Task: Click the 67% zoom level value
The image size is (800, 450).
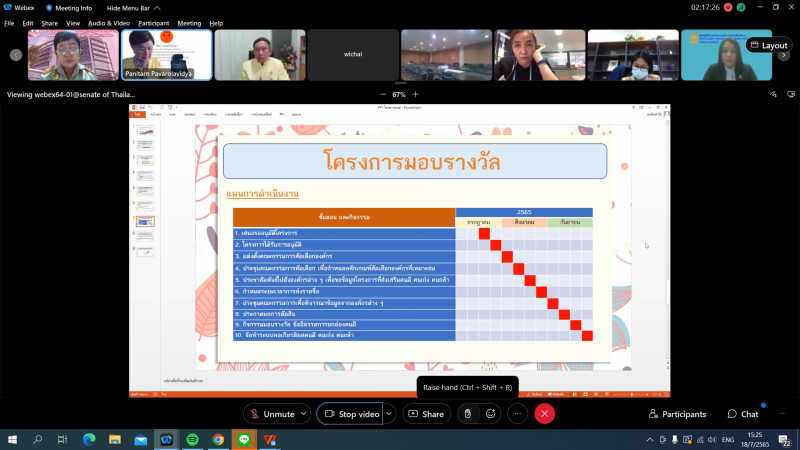Action: (399, 94)
